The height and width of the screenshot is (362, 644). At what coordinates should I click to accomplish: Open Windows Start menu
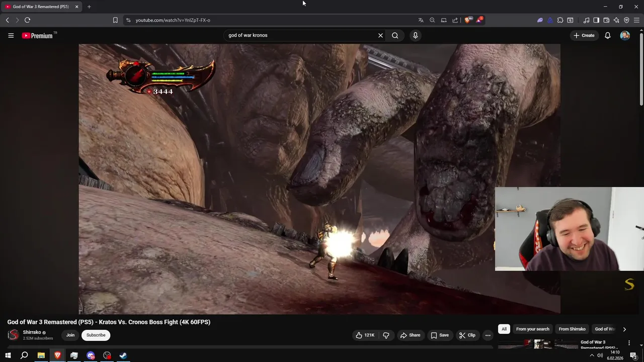coord(8,355)
